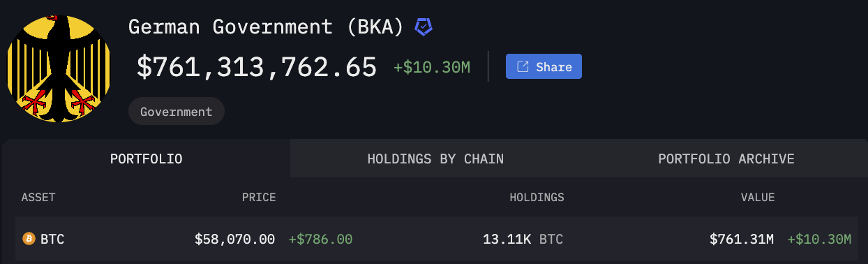The width and height of the screenshot is (868, 264).
Task: Click the Bitcoin icon in the asset row
Action: [29, 239]
